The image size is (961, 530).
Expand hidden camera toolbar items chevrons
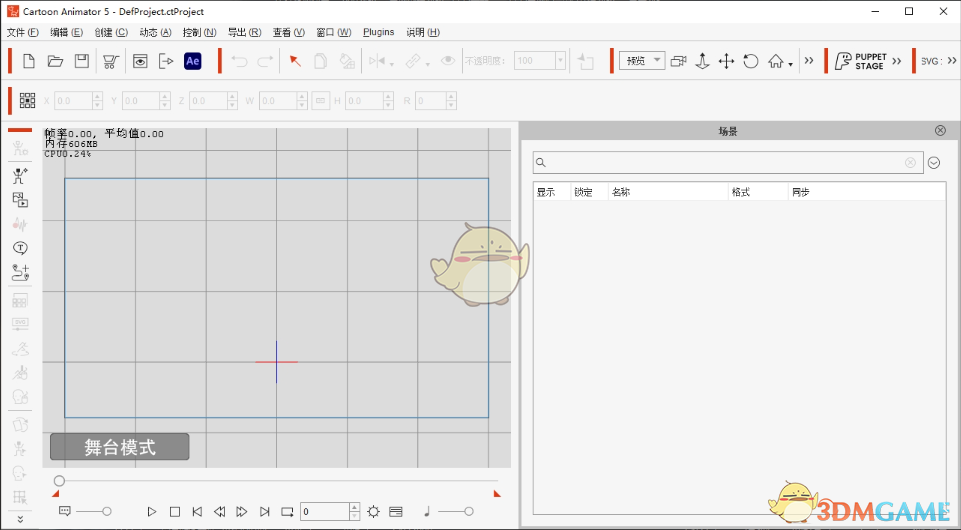809,61
